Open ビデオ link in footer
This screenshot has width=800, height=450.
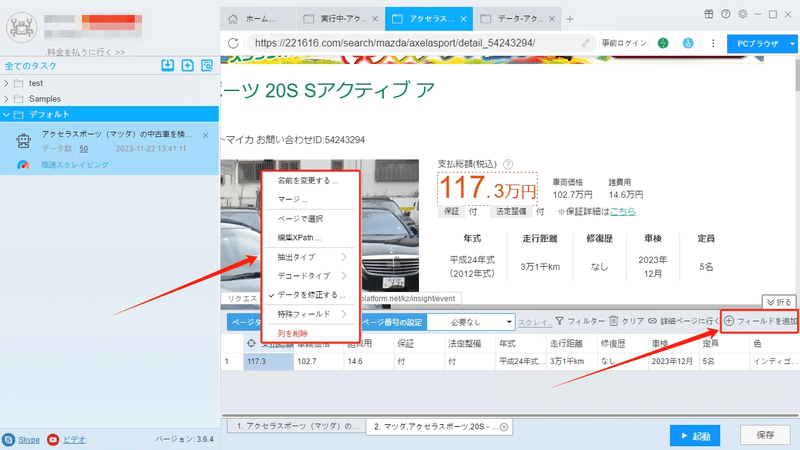pos(74,439)
